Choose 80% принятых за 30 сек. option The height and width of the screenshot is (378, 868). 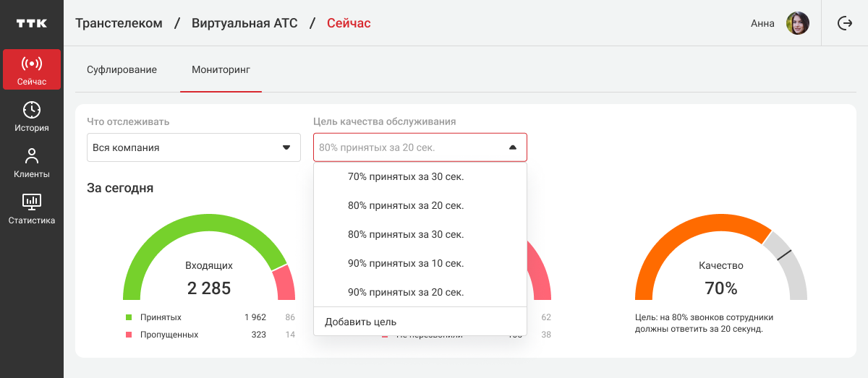click(x=406, y=234)
